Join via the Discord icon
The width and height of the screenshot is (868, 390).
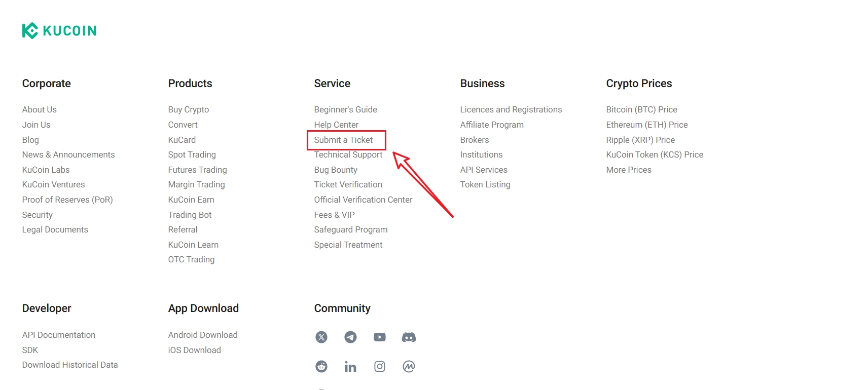[409, 337]
